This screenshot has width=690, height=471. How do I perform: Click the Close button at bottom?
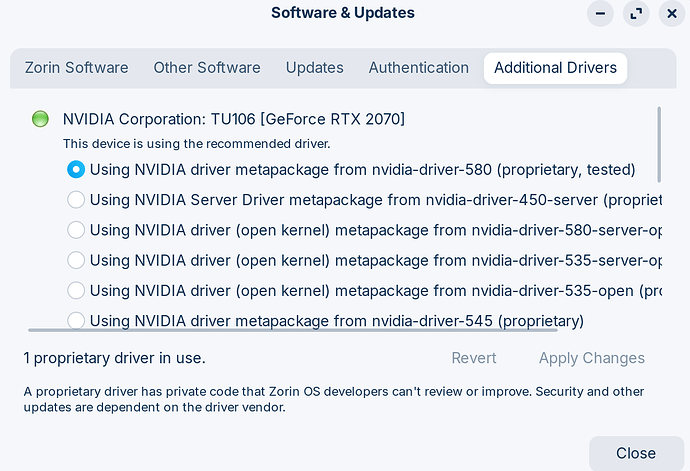[635, 453]
